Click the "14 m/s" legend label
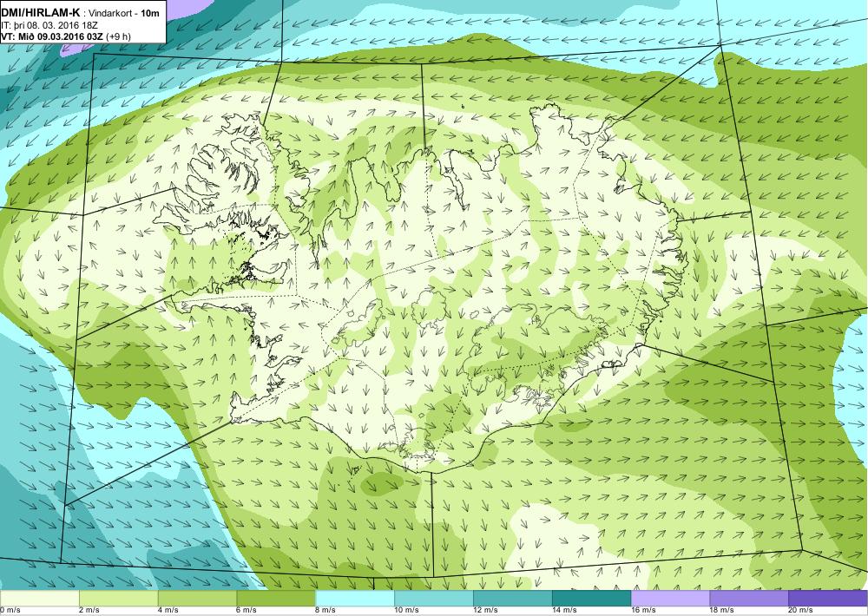This screenshot has height=616, width=868. 565,611
